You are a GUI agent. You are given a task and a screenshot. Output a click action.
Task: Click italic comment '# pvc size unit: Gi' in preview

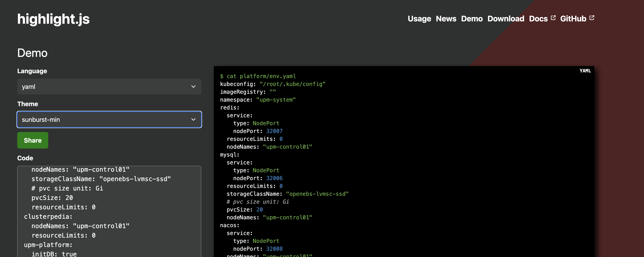coord(258,202)
